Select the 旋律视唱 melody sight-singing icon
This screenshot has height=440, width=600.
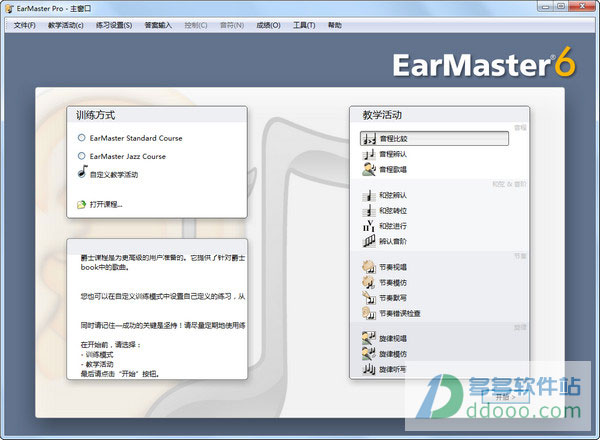coord(369,338)
